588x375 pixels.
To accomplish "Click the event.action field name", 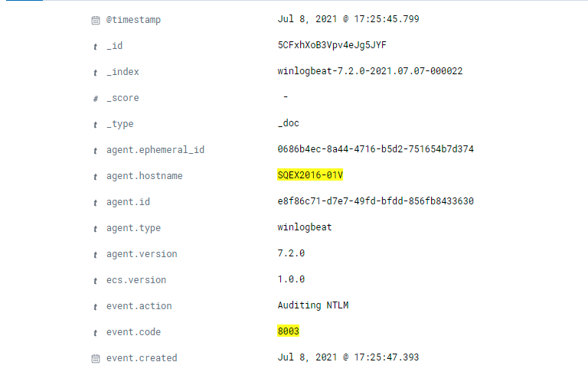I will click(x=139, y=306).
